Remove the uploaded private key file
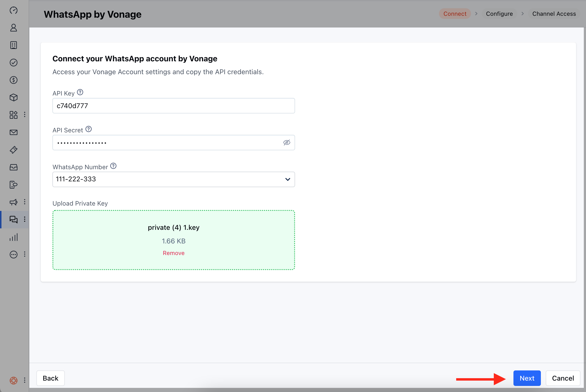Image resolution: width=586 pixels, height=392 pixels. coord(174,253)
